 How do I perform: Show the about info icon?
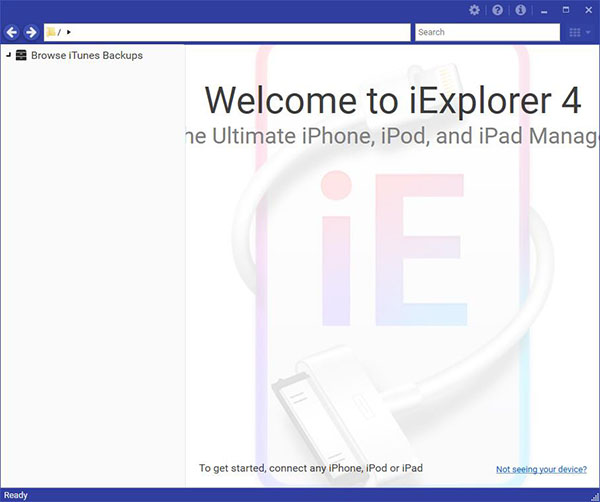[x=520, y=10]
